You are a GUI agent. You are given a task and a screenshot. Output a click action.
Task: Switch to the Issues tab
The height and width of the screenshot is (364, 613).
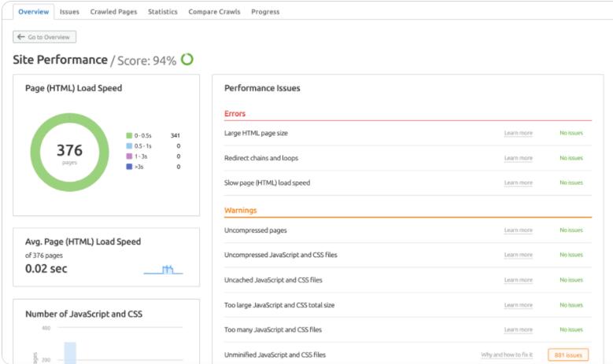(69, 12)
